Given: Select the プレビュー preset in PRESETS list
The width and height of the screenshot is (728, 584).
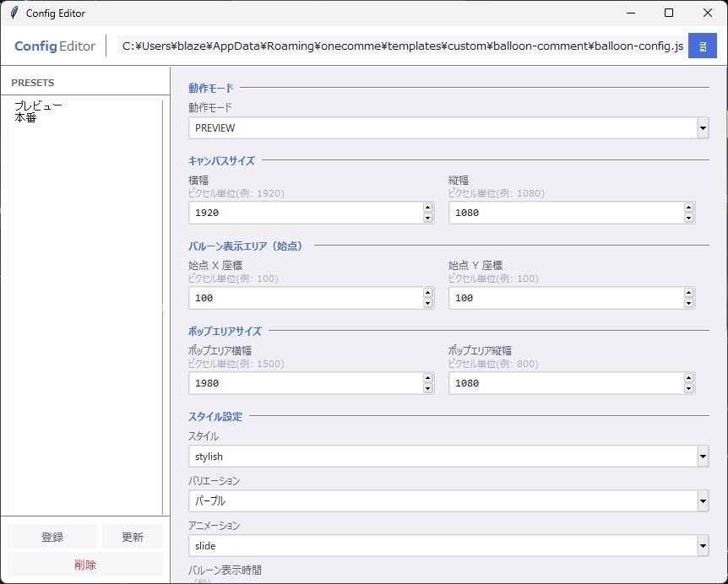Looking at the screenshot, I should (x=37, y=105).
